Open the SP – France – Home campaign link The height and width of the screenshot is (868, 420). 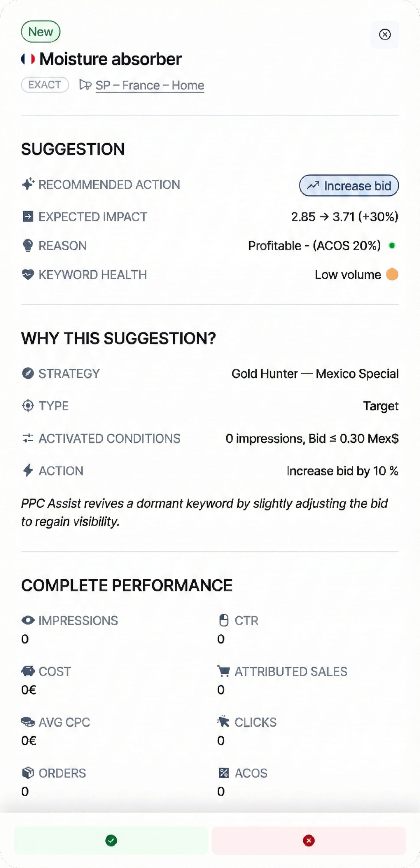coord(150,85)
